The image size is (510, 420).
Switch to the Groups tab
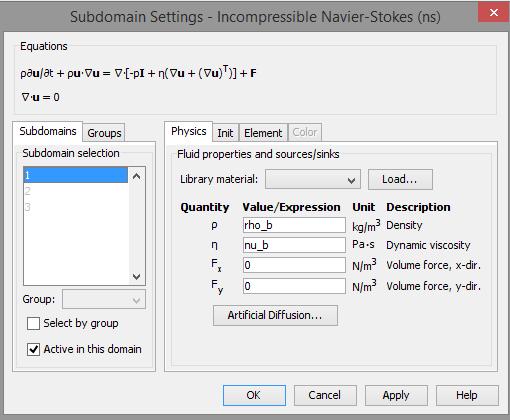(x=104, y=133)
